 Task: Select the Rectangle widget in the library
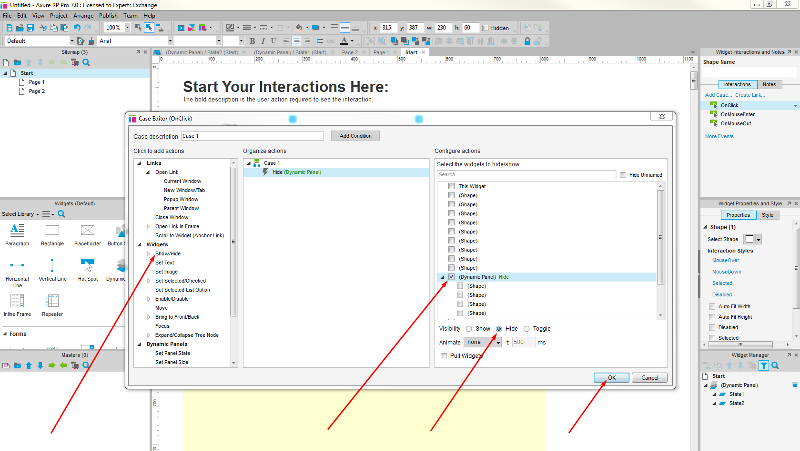tap(52, 235)
